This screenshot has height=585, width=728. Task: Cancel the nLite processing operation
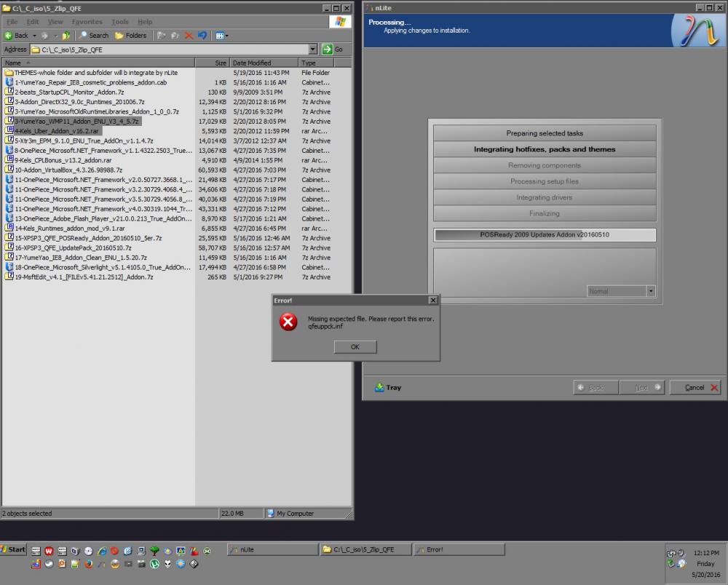tap(694, 386)
